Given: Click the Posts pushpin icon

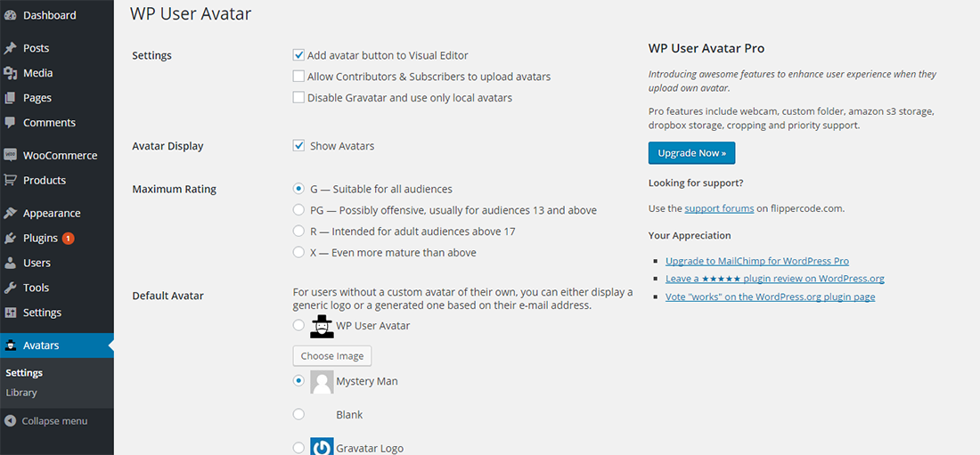Looking at the screenshot, I should [x=10, y=48].
